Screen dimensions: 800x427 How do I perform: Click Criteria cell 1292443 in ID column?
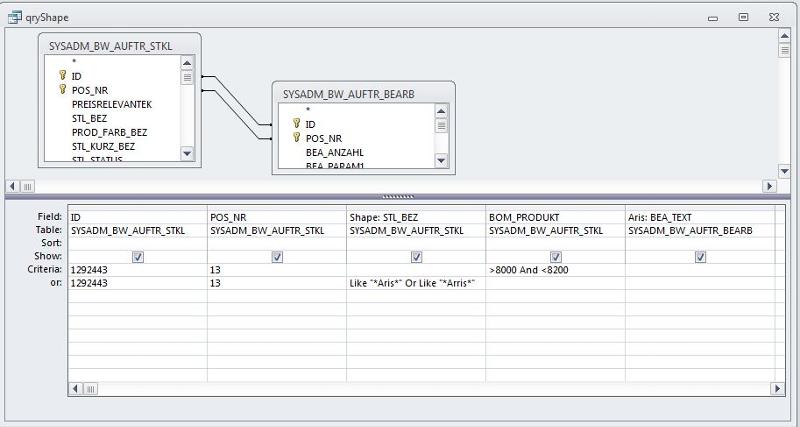138,269
